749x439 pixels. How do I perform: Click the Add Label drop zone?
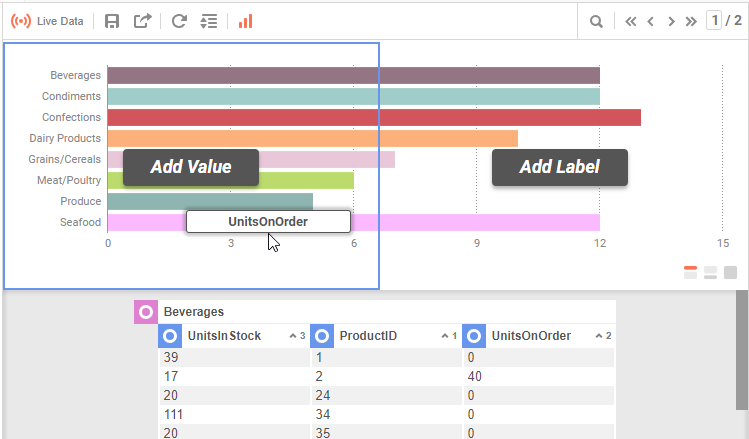[x=559, y=167]
